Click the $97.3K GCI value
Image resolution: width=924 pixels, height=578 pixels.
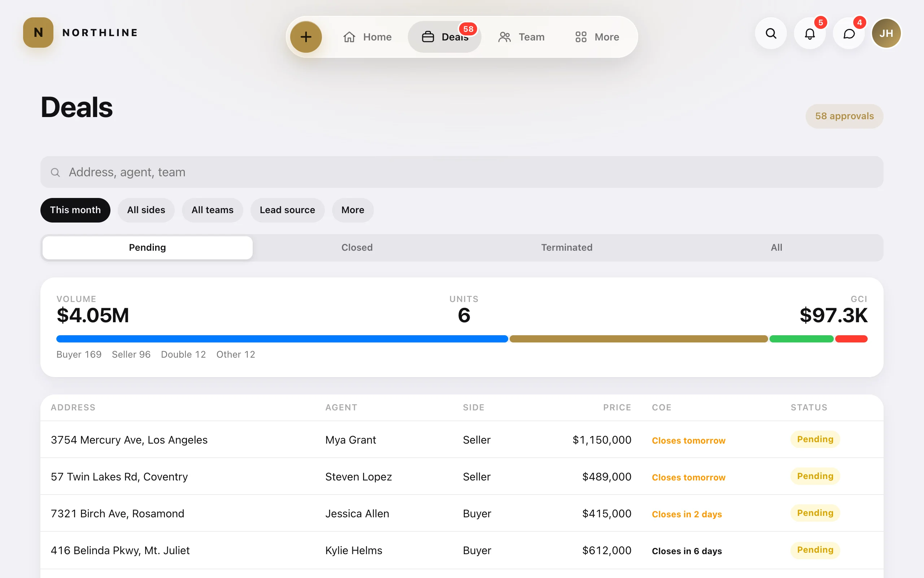tap(833, 315)
